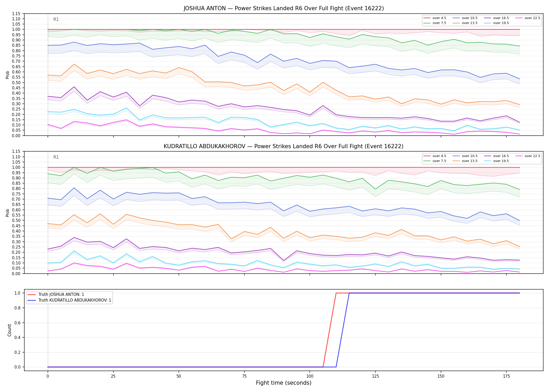Click the 1.15 y-tick of Abdukakhorov chart
The image size is (549, 392).
(16, 152)
